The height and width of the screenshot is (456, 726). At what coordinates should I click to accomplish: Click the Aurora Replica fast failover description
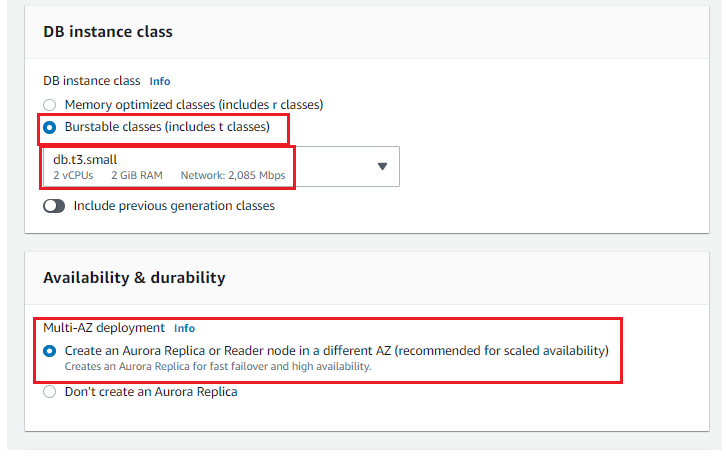pyautogui.click(x=218, y=367)
